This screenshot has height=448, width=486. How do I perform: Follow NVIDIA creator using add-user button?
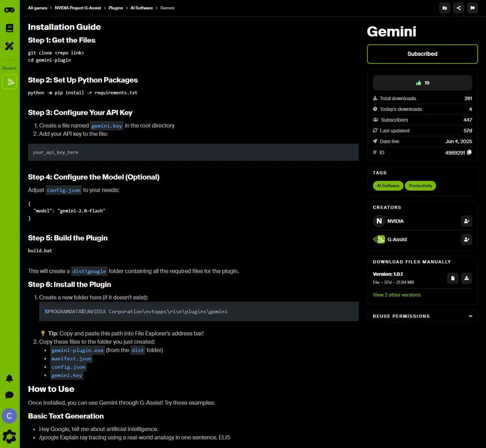click(x=467, y=221)
